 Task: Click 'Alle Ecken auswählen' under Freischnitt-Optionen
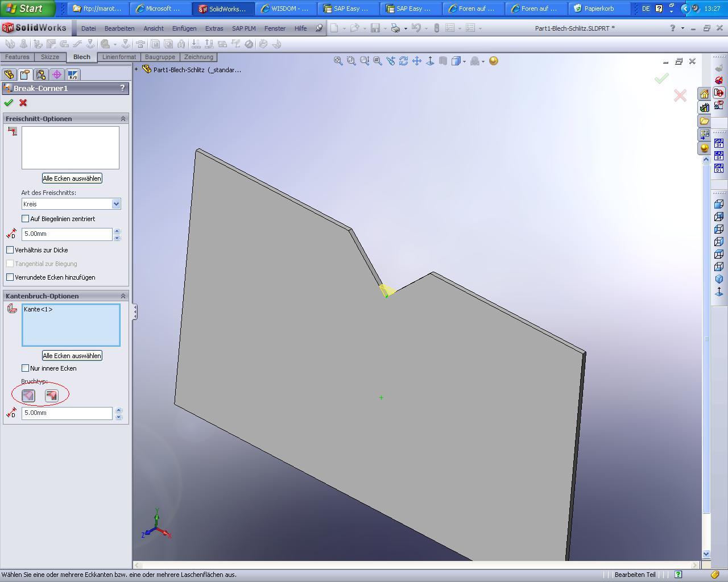click(72, 178)
